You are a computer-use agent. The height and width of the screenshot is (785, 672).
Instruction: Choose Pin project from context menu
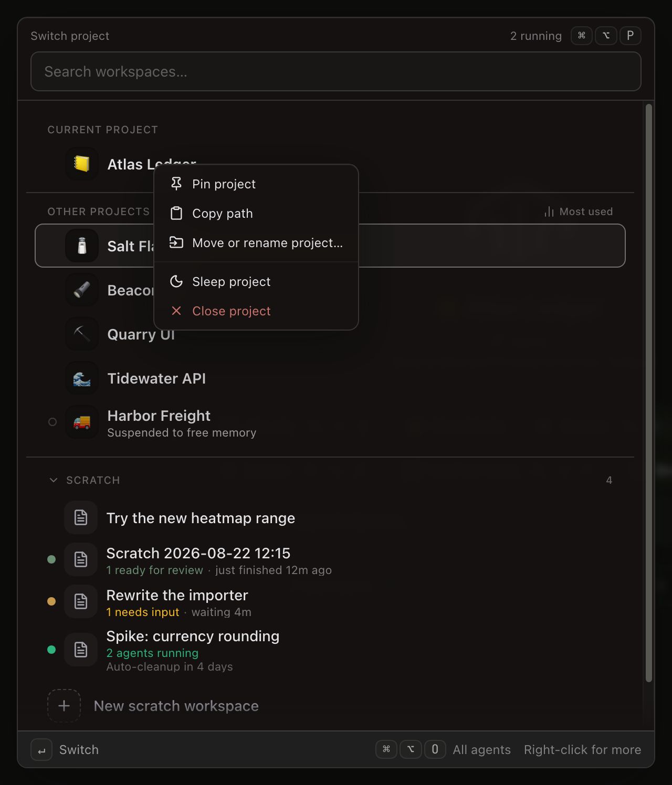click(256, 184)
